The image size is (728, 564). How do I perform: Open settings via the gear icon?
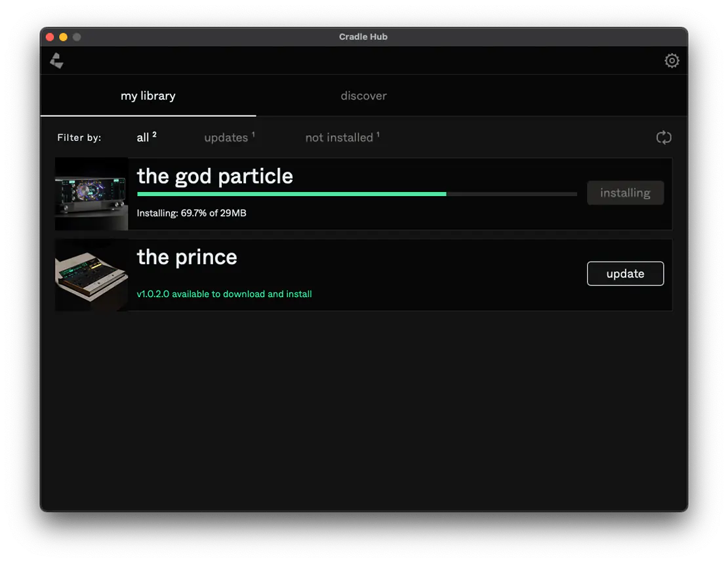point(672,61)
